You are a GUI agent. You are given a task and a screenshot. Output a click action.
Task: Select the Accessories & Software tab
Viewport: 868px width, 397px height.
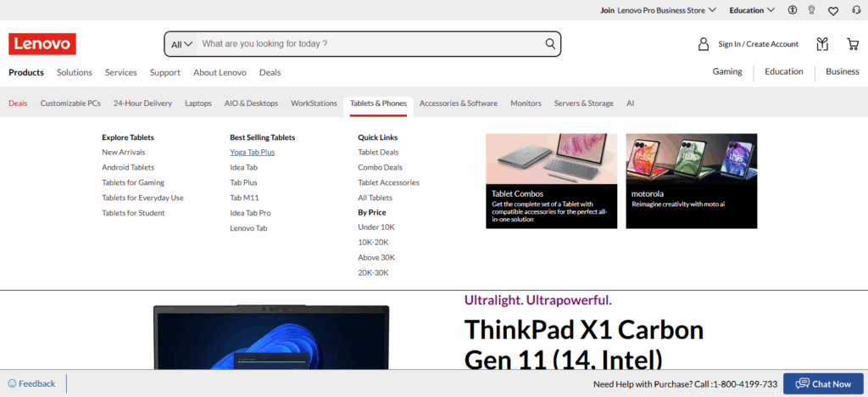coord(459,103)
